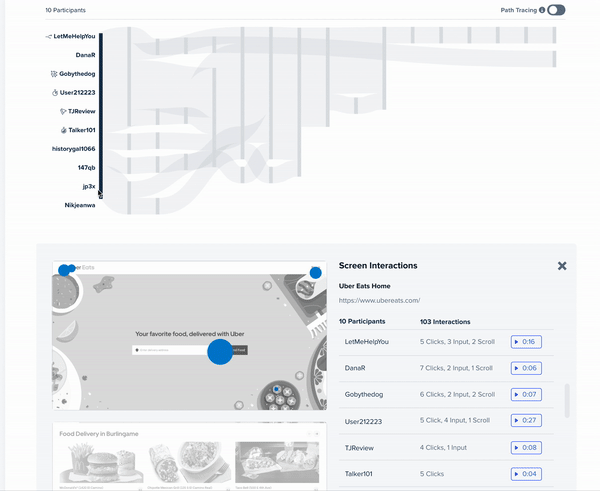Click the icon beside Gobythedog name
Image resolution: width=600 pixels, height=491 pixels.
(x=54, y=74)
